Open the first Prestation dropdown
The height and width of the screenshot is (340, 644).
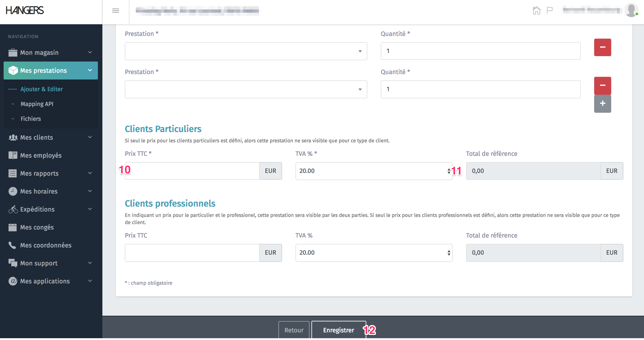click(x=246, y=51)
